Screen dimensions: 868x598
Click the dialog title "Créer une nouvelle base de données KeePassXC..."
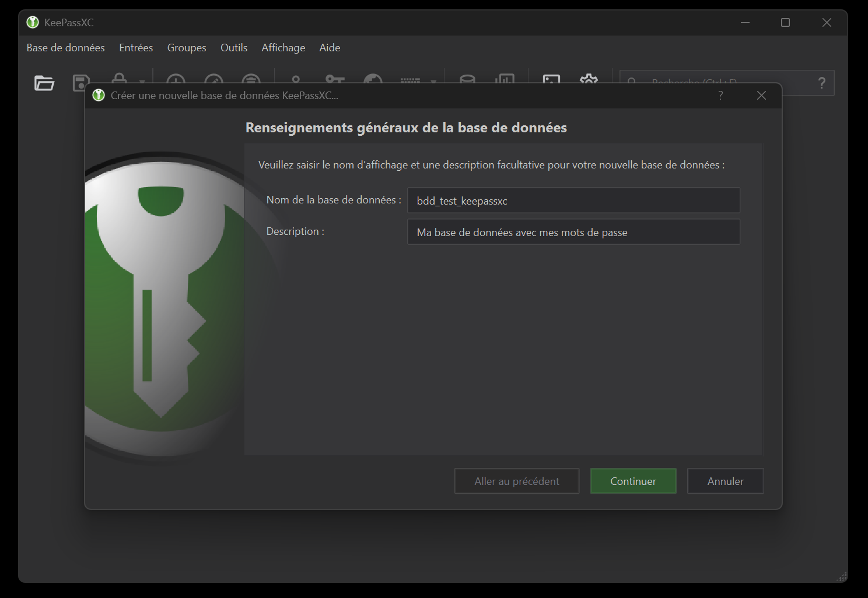coord(225,96)
